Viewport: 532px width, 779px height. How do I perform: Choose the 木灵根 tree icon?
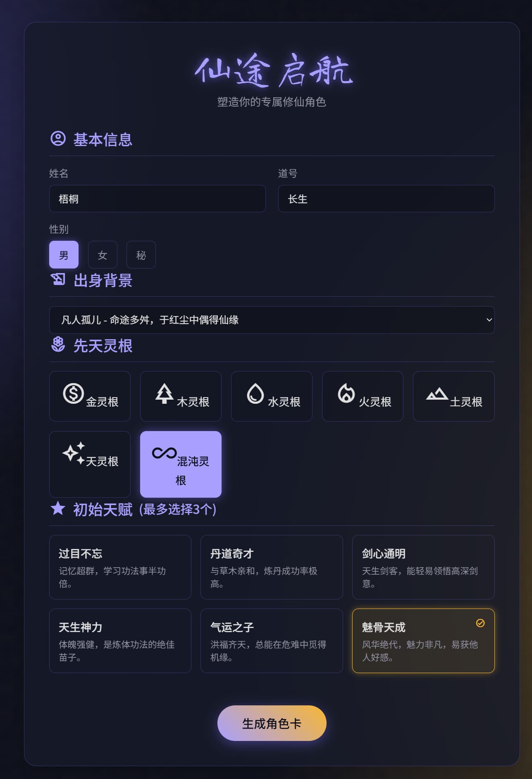click(164, 393)
